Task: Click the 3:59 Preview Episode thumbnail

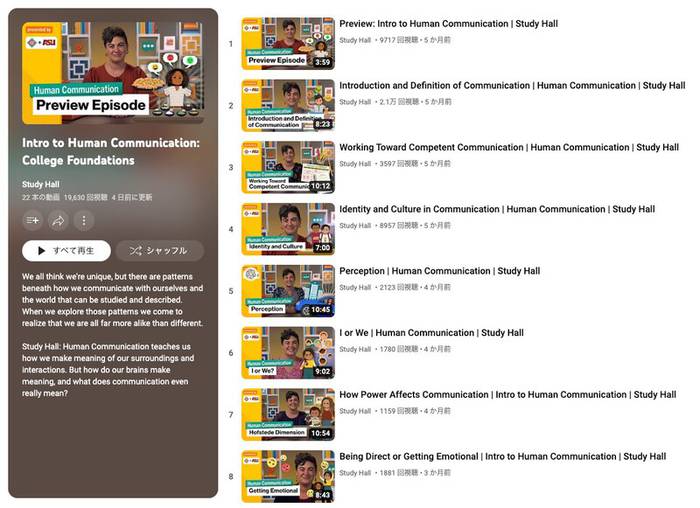Action: pos(288,44)
